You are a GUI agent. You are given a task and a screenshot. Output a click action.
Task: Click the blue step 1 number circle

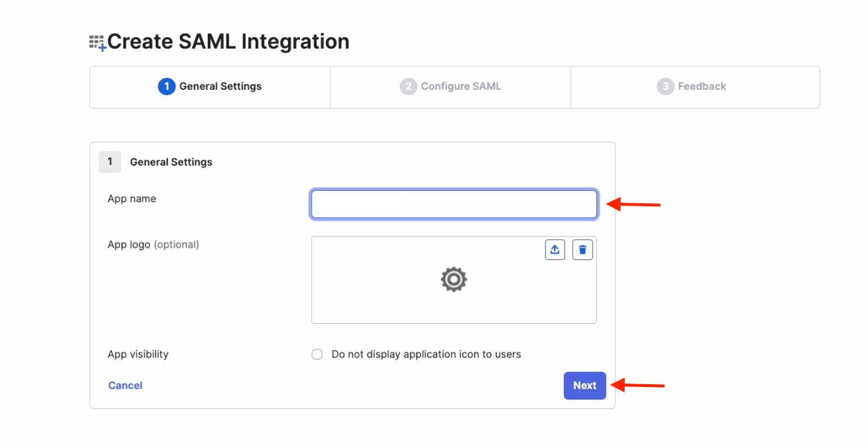click(x=167, y=87)
